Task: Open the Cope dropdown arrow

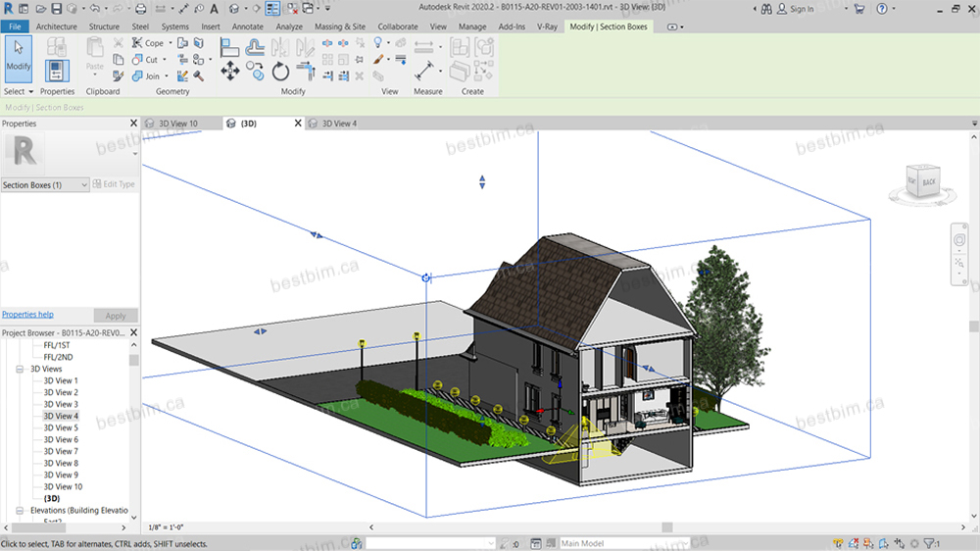Action: point(170,43)
